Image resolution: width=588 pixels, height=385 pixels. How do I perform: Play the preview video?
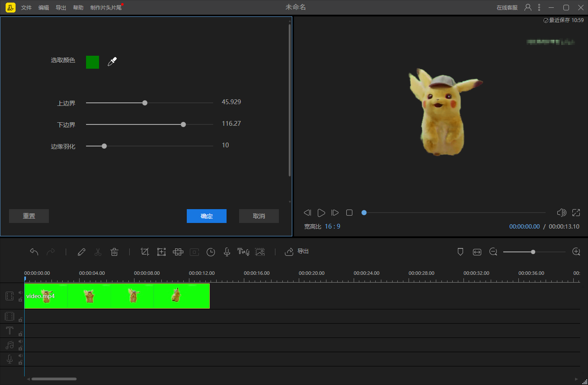[321, 213]
